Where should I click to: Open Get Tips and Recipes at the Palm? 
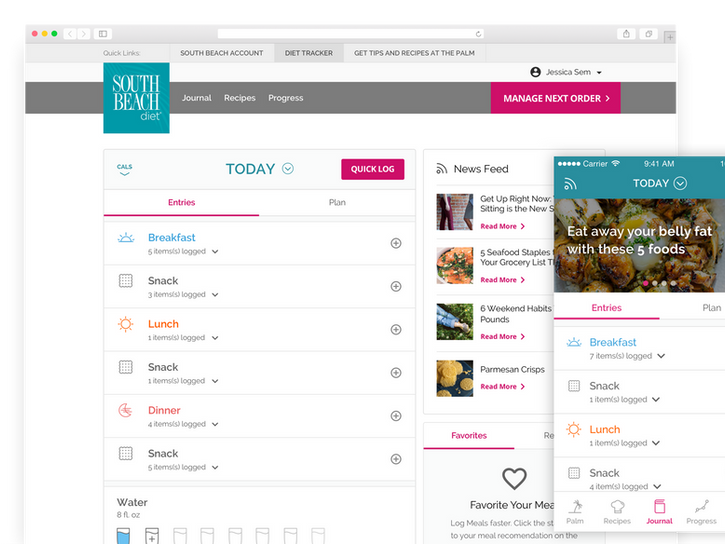coord(414,53)
